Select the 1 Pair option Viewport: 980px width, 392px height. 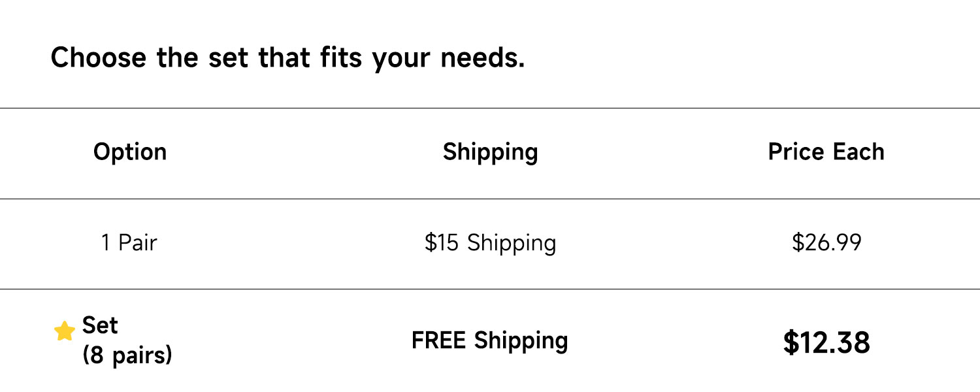pos(129,243)
